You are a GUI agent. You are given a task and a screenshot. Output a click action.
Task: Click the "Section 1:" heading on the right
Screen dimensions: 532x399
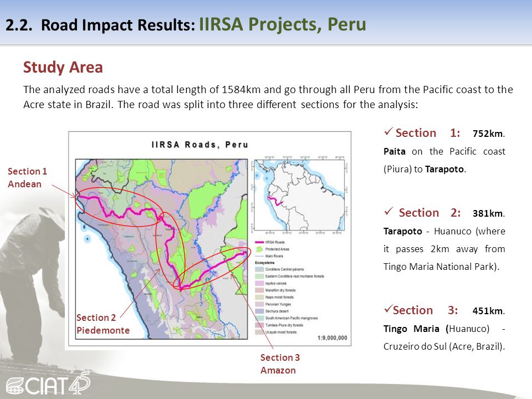(428, 132)
